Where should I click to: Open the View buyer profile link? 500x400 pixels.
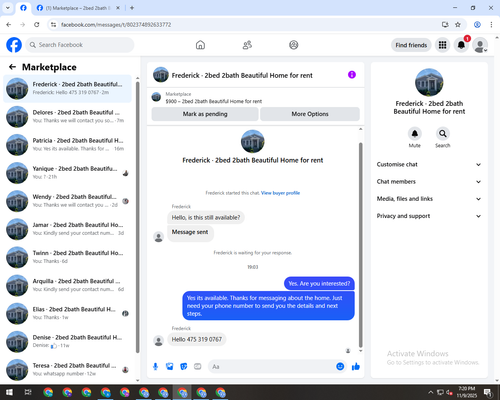[280, 193]
